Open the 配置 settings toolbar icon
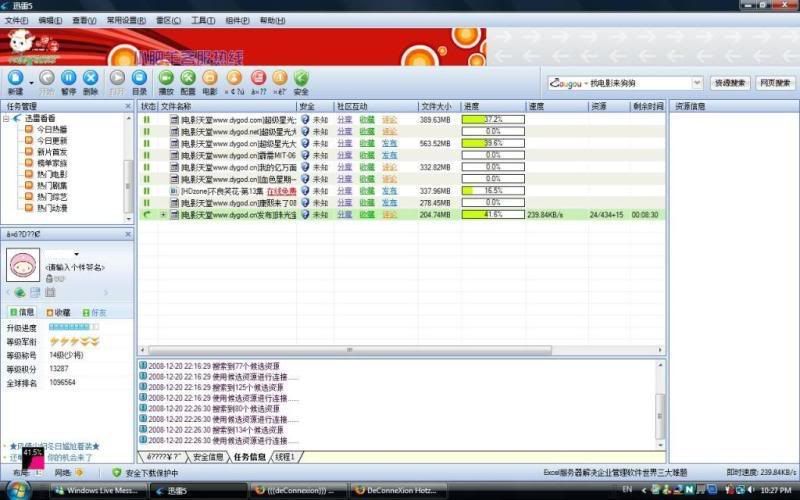This screenshot has height=500, width=800. point(188,78)
